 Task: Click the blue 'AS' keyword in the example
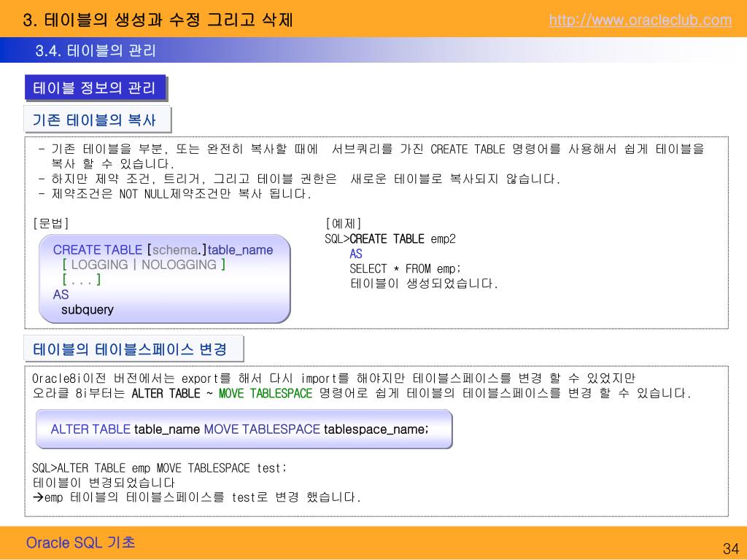click(x=356, y=254)
